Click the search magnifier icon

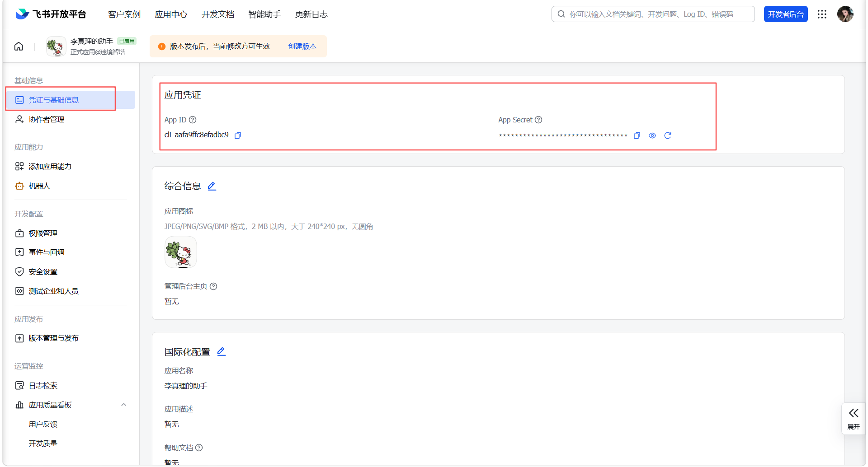click(x=561, y=14)
